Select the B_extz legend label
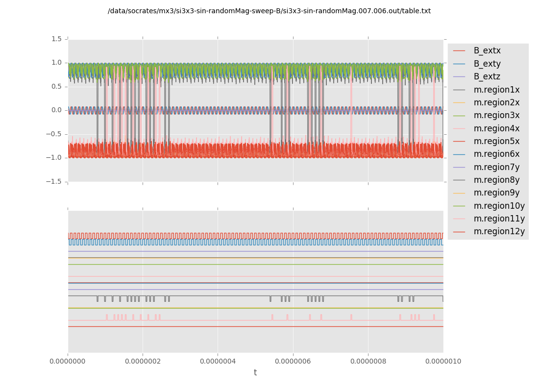This screenshot has width=539, height=392. click(487, 76)
